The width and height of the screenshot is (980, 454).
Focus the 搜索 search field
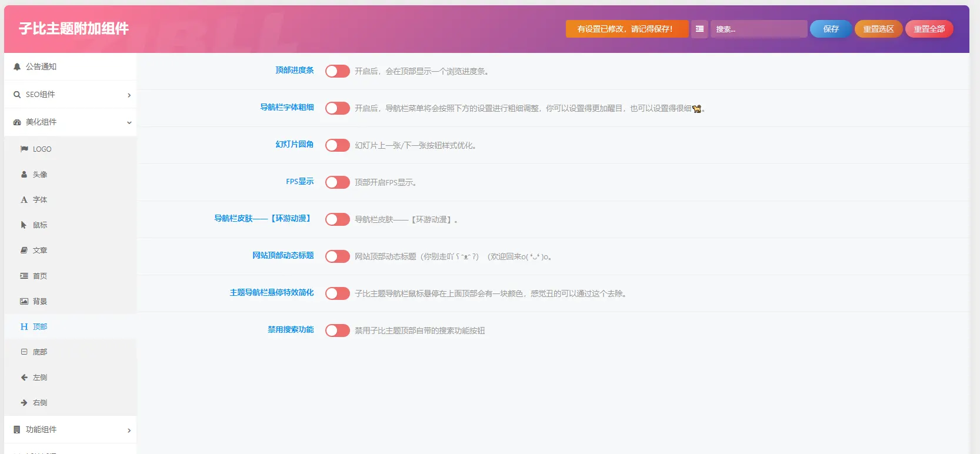coord(759,29)
